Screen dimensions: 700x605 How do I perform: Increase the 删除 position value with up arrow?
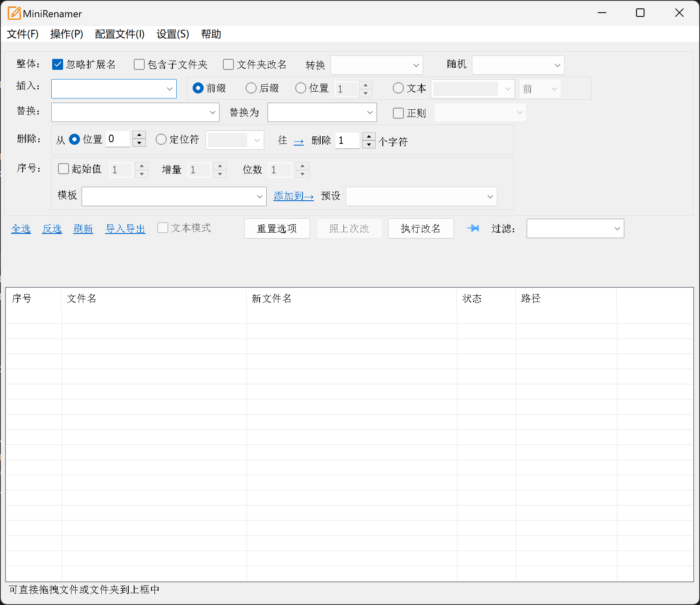[x=139, y=135]
